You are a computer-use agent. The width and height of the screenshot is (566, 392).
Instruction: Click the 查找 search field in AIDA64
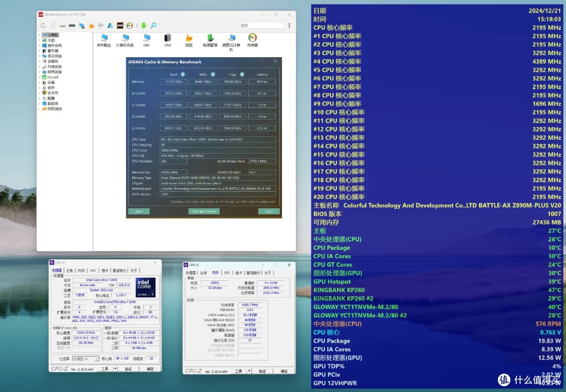(x=262, y=26)
